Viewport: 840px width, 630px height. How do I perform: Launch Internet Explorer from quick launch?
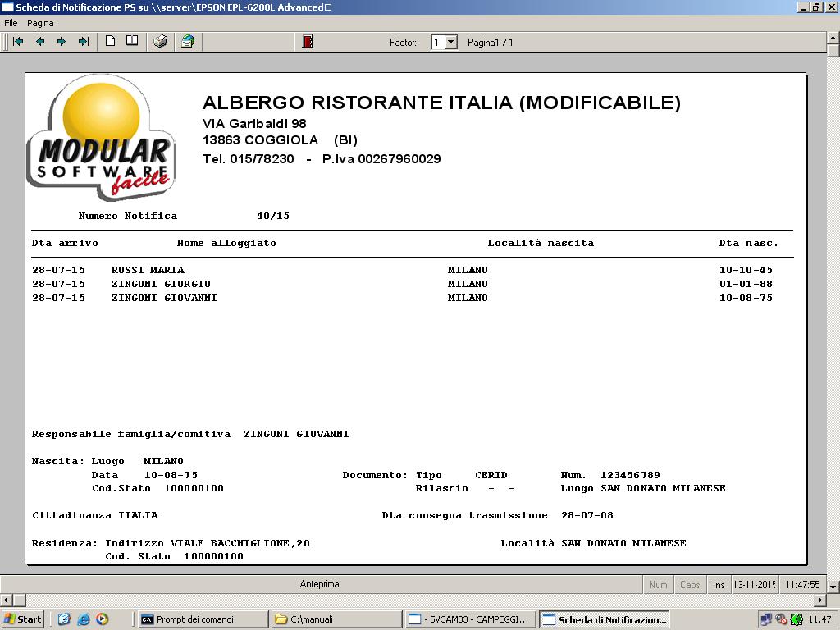(x=84, y=619)
